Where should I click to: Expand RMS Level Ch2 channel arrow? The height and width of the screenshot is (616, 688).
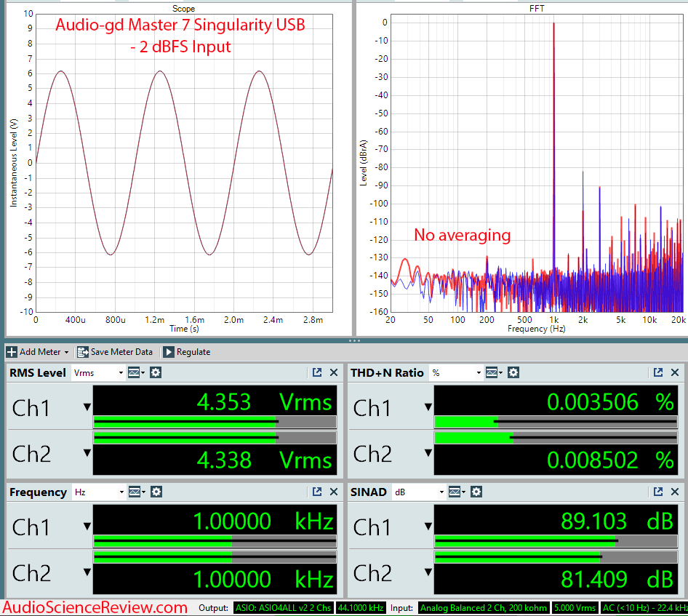(87, 453)
